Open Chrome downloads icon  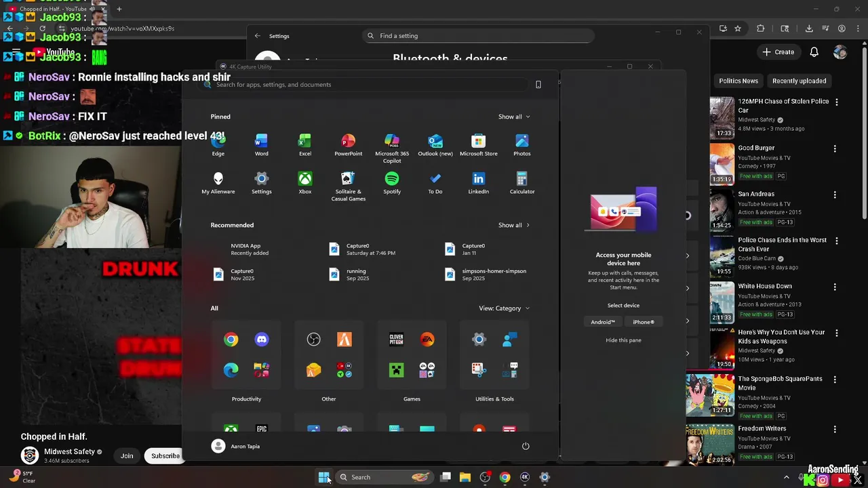pos(809,28)
